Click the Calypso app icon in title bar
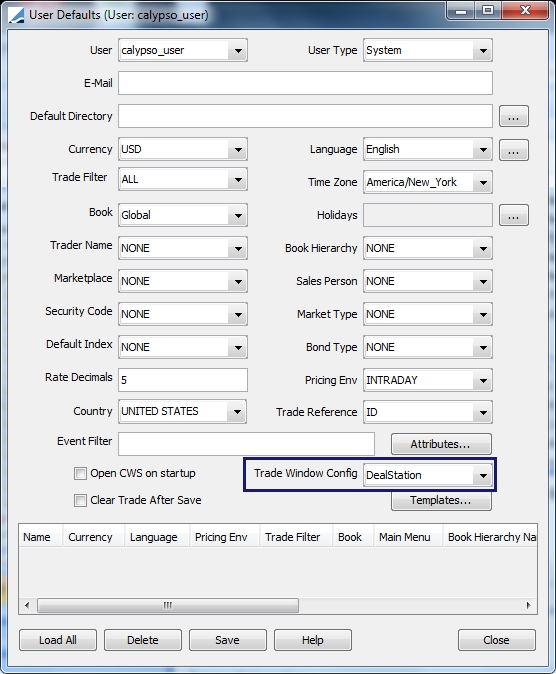The width and height of the screenshot is (556, 674). coord(16,15)
